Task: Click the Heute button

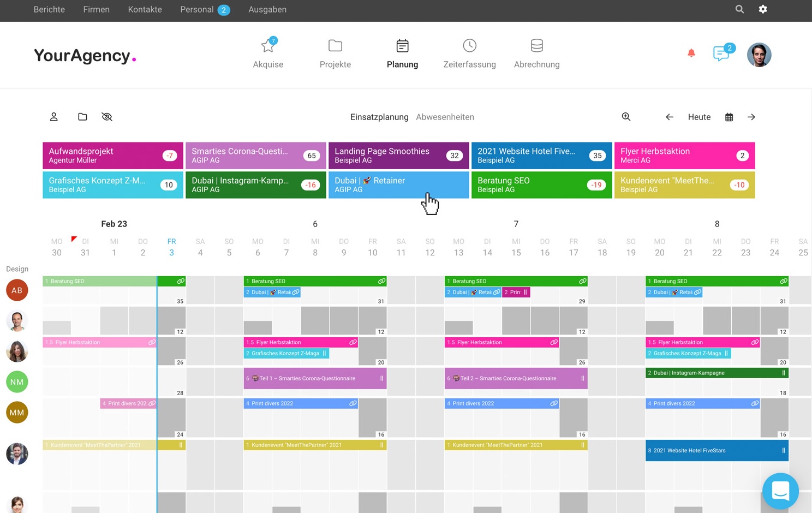Action: click(x=699, y=117)
